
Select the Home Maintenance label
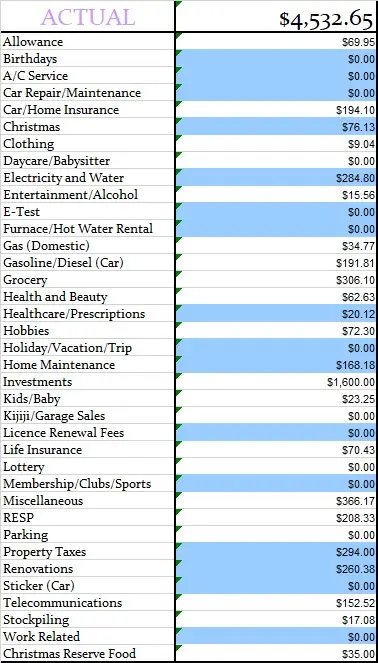88,364
